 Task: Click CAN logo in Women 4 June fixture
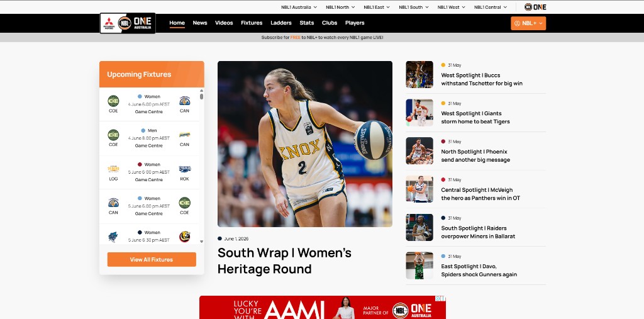[184, 101]
